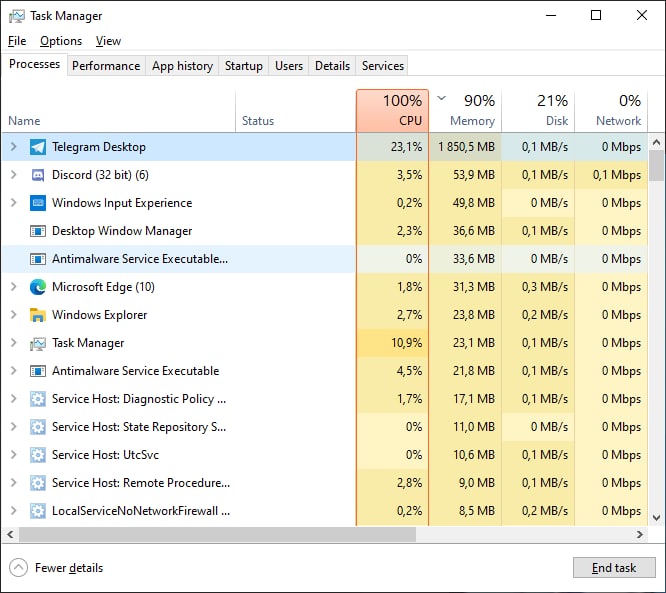Click the 53,9 MB memory value
The width and height of the screenshot is (666, 593).
474,175
